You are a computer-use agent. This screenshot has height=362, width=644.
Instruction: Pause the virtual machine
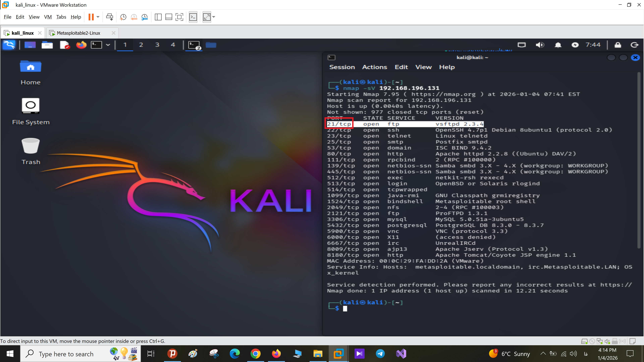[x=91, y=17]
